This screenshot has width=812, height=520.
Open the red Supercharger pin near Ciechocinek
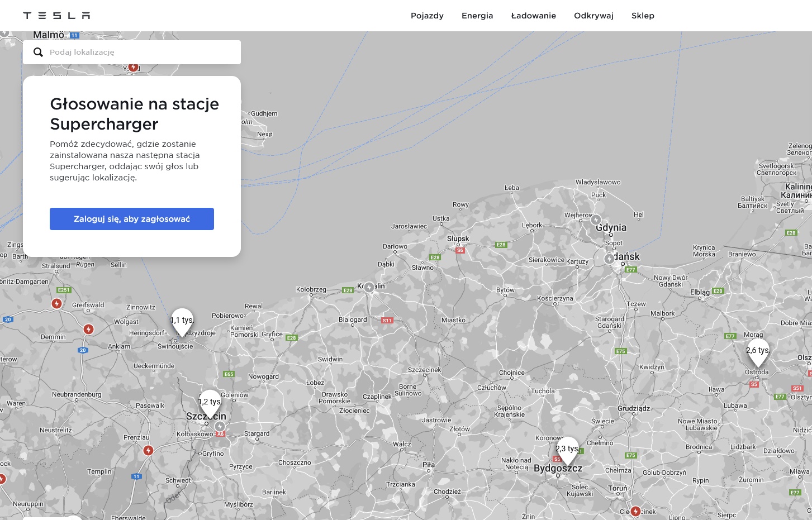pyautogui.click(x=635, y=511)
